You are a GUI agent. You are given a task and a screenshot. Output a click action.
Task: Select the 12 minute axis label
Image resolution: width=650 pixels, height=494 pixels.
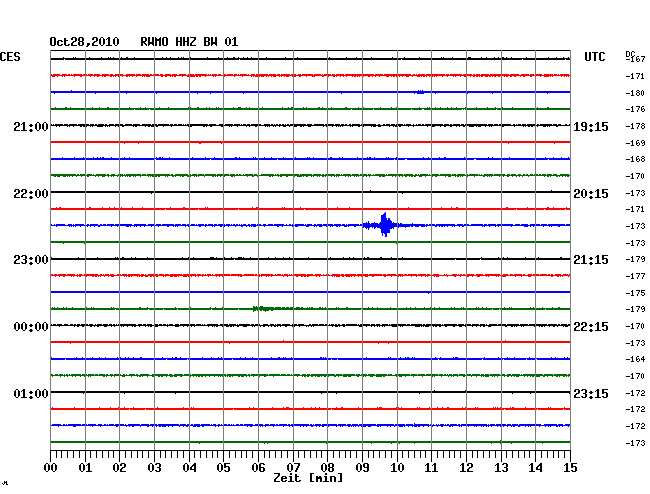point(466,468)
